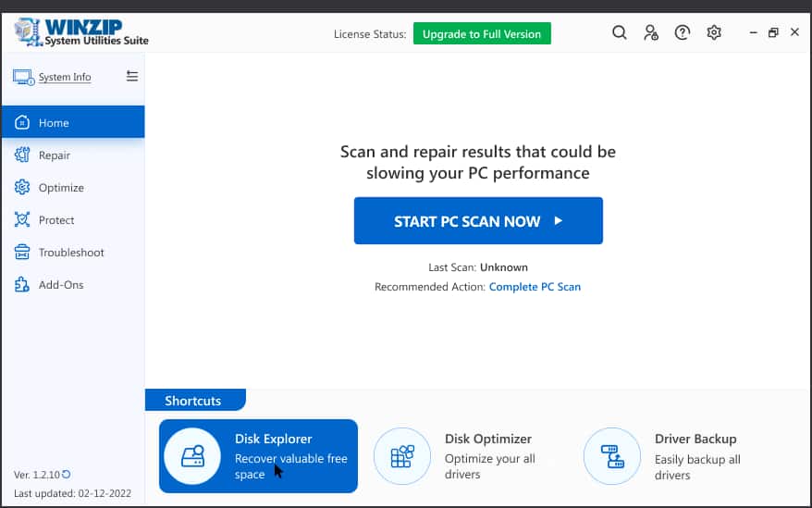
Task: Click the System Info monitor icon
Action: tap(23, 77)
